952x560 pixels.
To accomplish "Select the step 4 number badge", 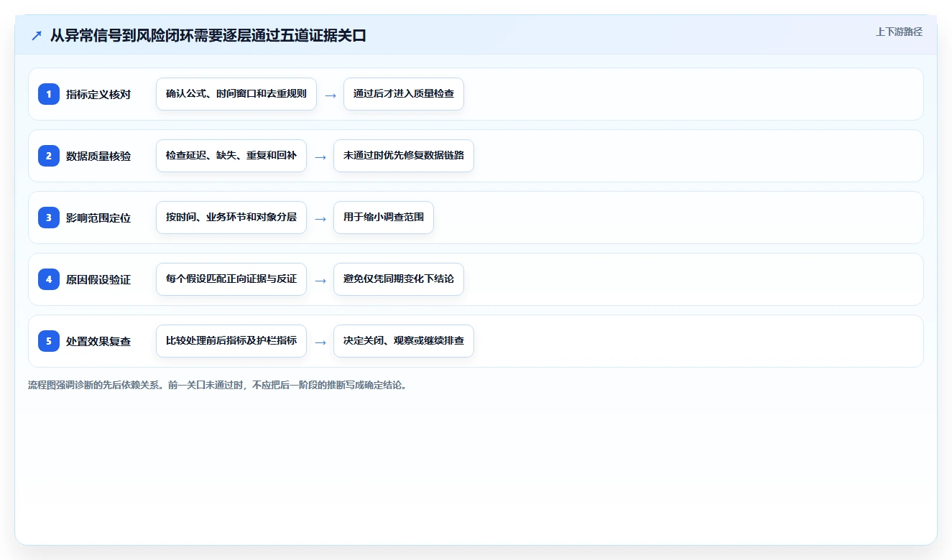I will (49, 279).
